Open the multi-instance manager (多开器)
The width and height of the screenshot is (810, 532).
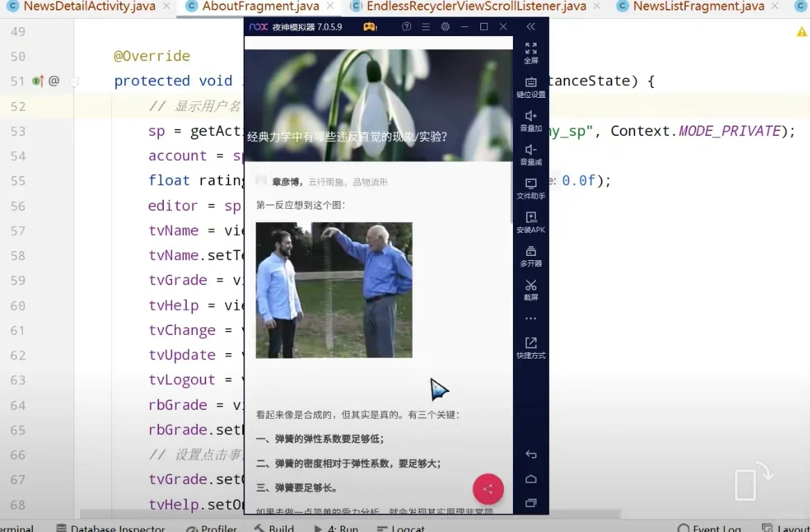tap(530, 256)
